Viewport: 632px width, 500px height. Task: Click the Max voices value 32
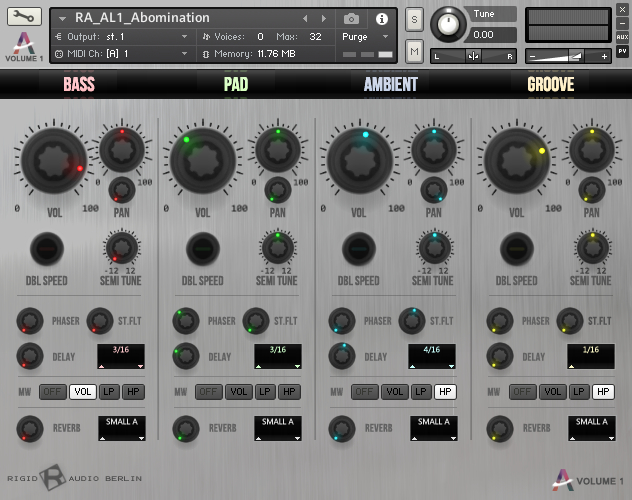tap(315, 37)
